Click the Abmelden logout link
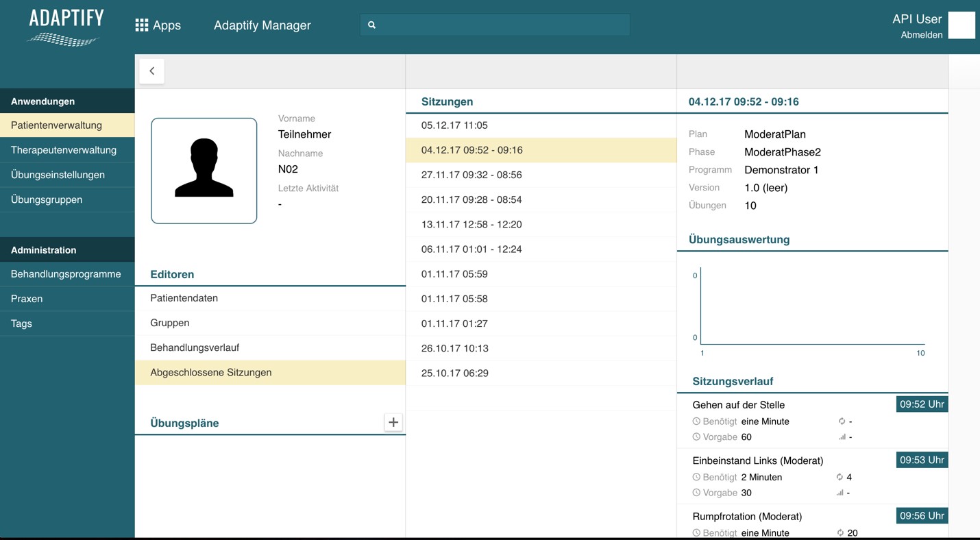Screen dimensions: 980x540 pyautogui.click(x=922, y=35)
